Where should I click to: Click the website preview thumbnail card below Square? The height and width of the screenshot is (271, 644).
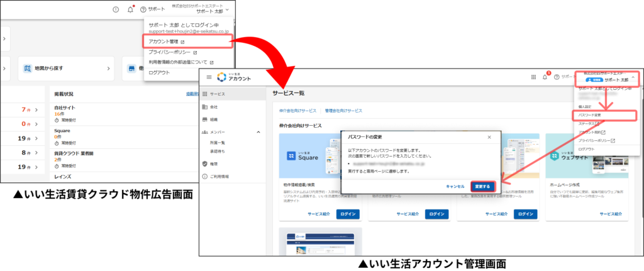coord(320,242)
